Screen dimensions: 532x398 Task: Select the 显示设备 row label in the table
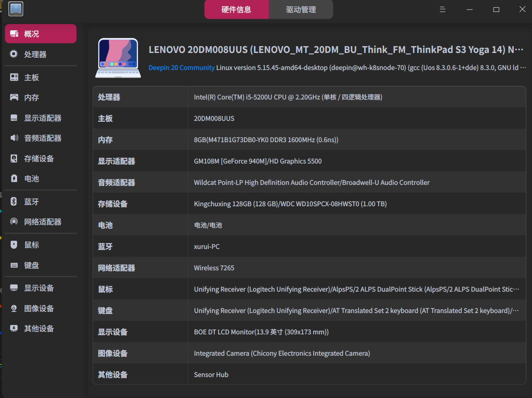click(113, 332)
